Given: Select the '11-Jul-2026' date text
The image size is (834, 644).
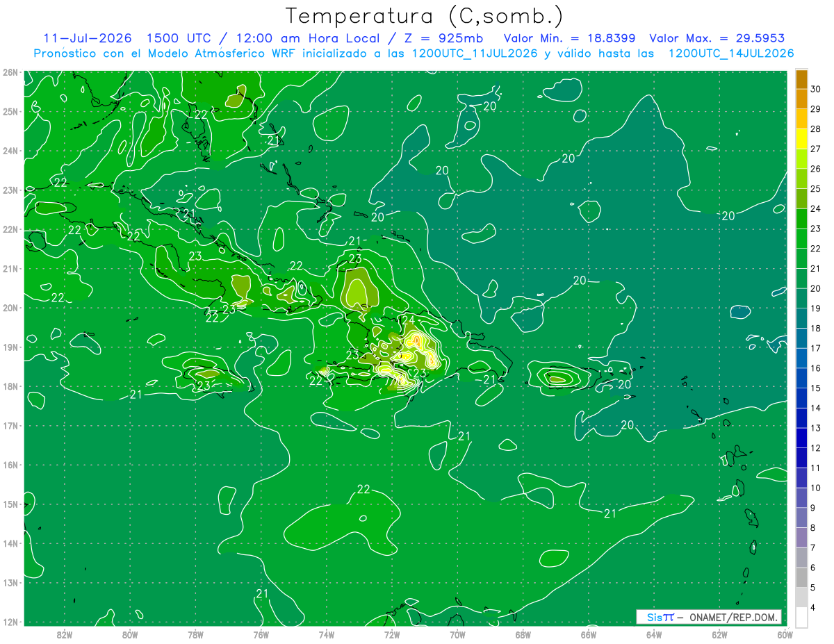Looking at the screenshot, I should click(88, 38).
